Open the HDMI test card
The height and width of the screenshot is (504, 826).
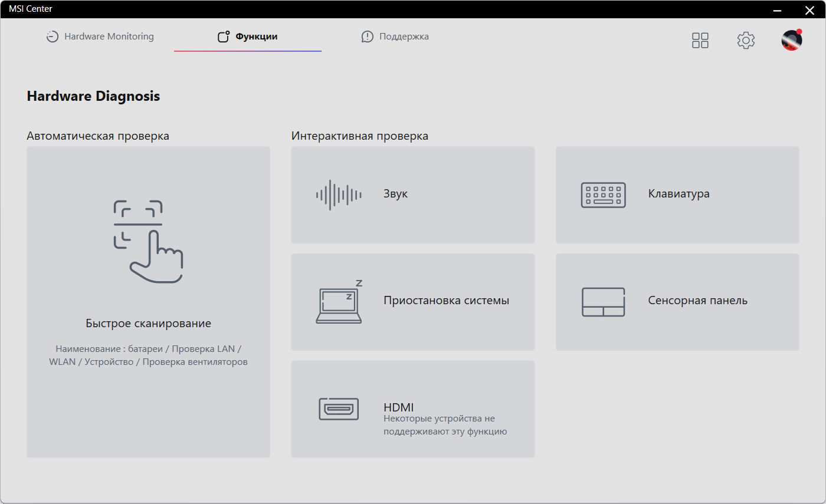click(x=413, y=409)
